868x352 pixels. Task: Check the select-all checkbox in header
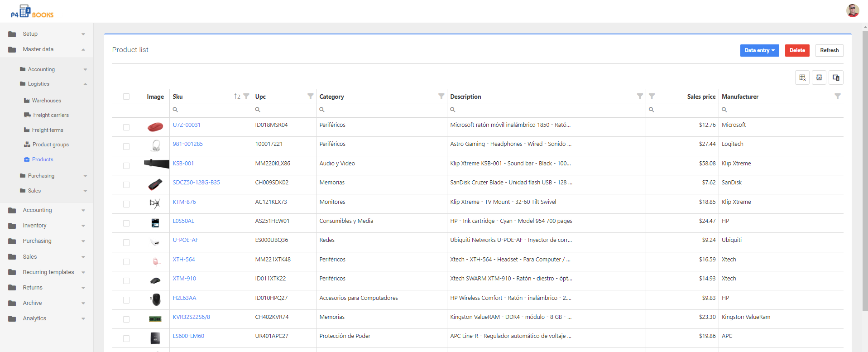coord(126,96)
